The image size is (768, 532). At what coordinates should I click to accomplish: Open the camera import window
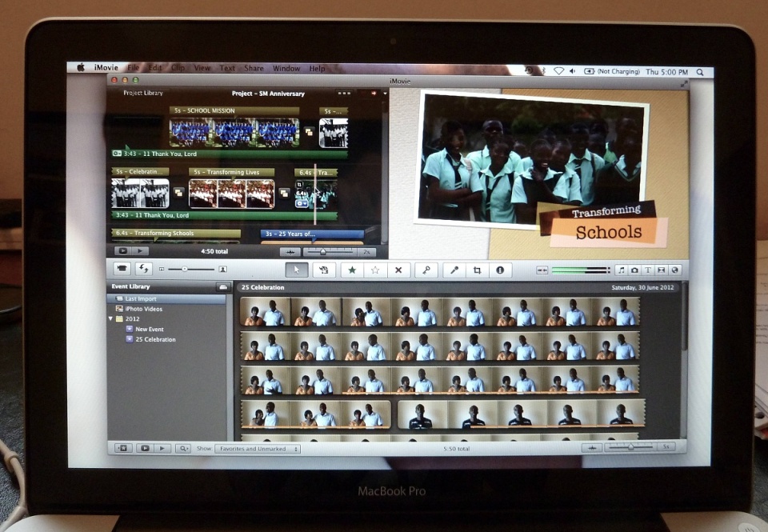123,270
